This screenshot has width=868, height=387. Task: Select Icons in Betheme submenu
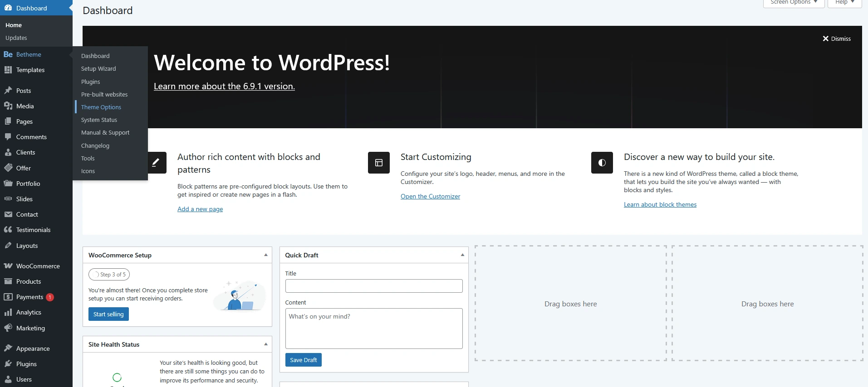coord(88,171)
